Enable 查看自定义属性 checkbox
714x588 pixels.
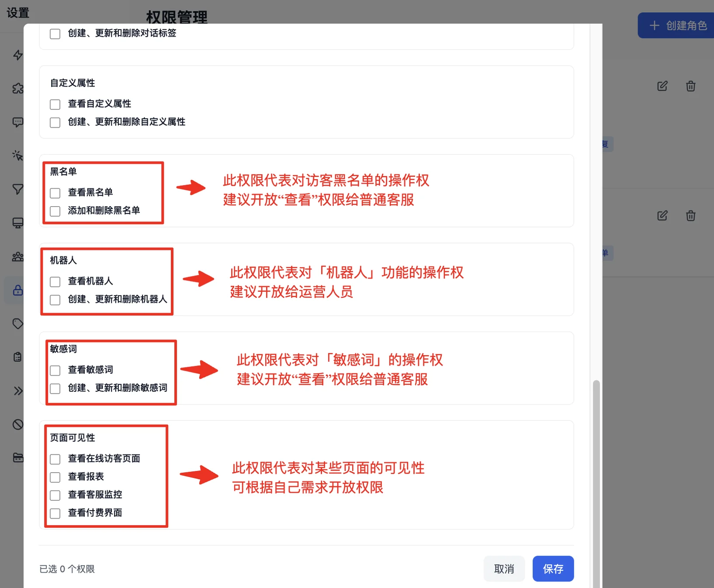pyautogui.click(x=55, y=104)
